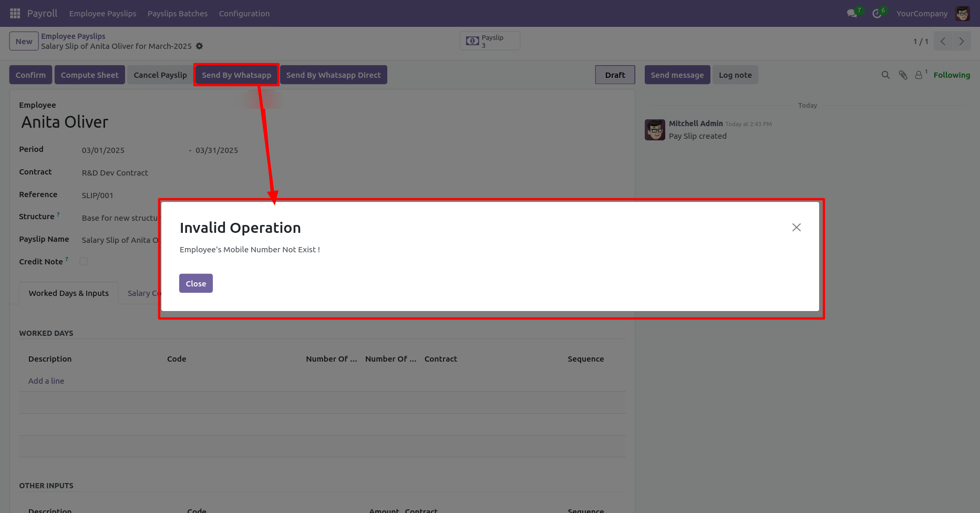Click the Following subscription button

tap(952, 75)
